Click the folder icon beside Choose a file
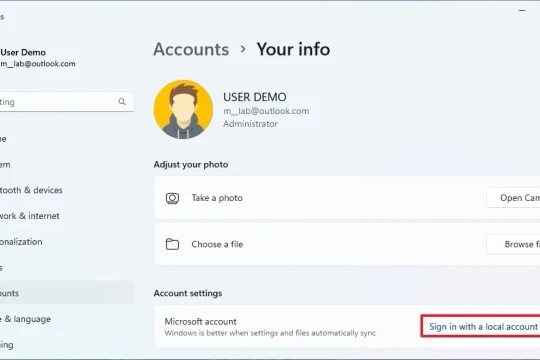 pos(172,244)
